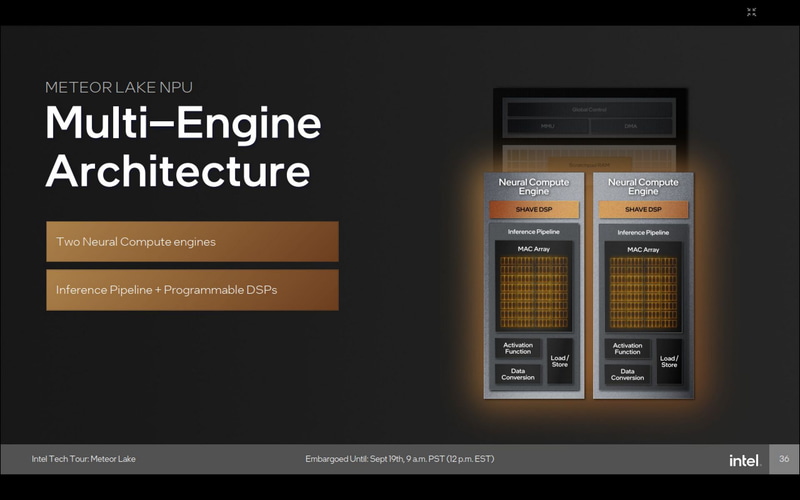Click 'Neural Compute Engine' heading of left engine
The width and height of the screenshot is (800, 500).
click(534, 186)
